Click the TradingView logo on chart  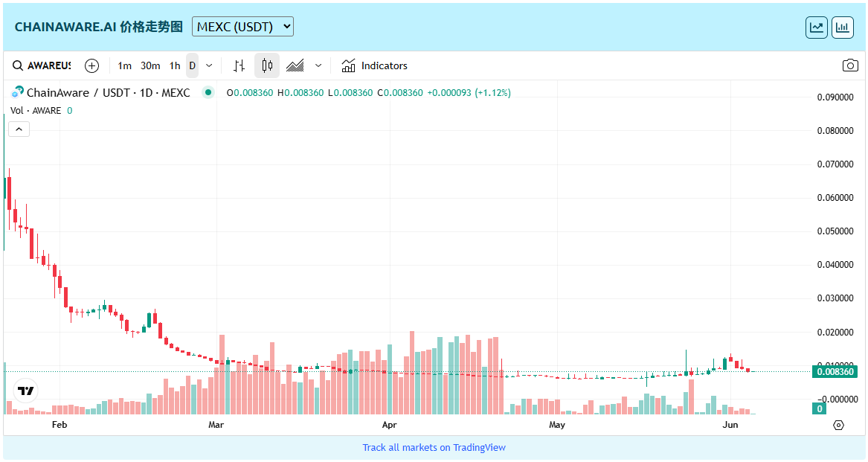click(x=25, y=391)
